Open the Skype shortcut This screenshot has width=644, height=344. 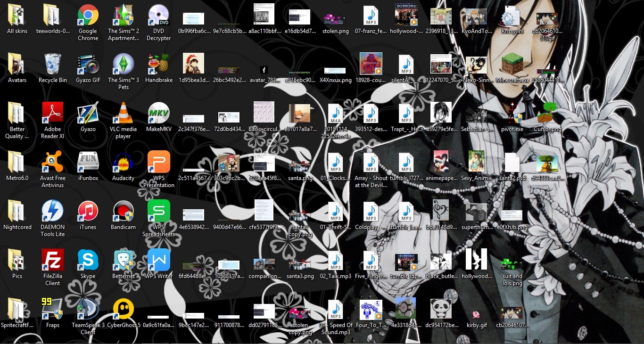click(x=88, y=261)
